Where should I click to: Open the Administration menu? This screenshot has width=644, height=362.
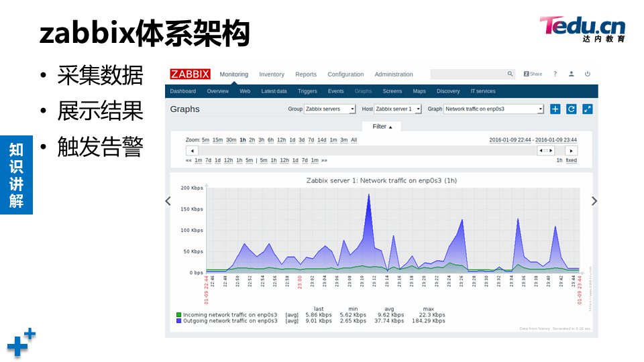[394, 74]
